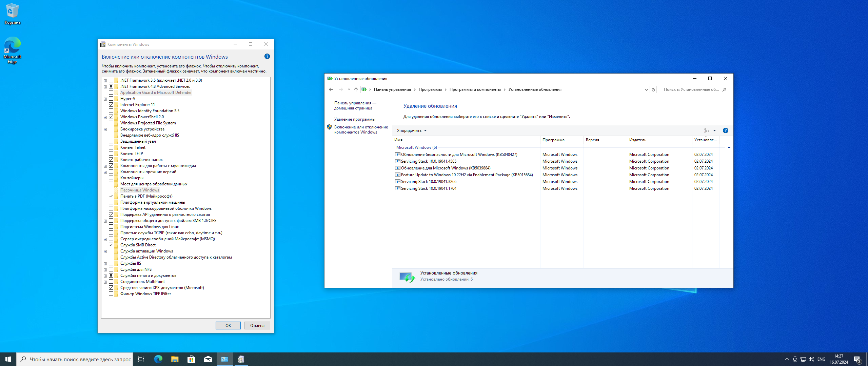Expand the IIS services tree node
Viewport: 868px width, 366px height.
[x=105, y=264]
